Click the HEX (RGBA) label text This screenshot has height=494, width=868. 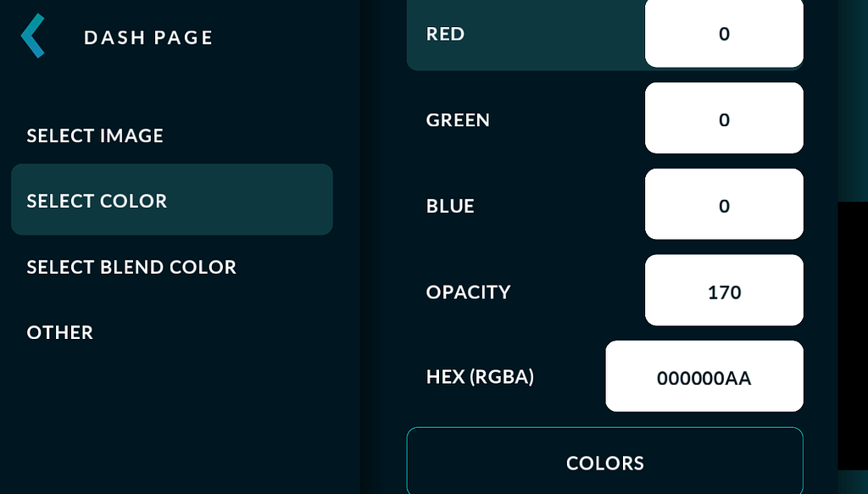click(x=479, y=376)
